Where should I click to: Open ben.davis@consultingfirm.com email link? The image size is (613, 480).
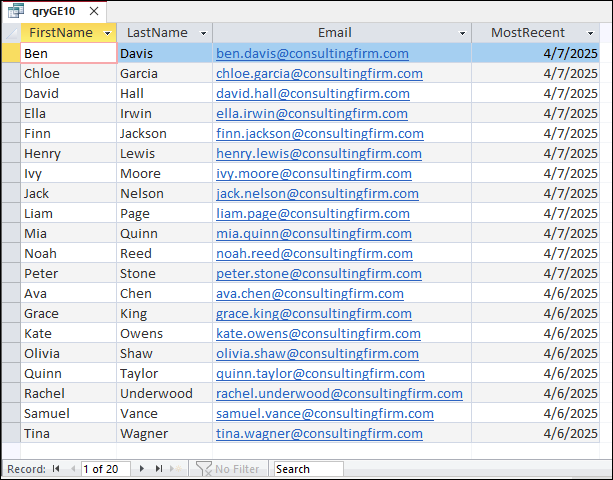312,53
